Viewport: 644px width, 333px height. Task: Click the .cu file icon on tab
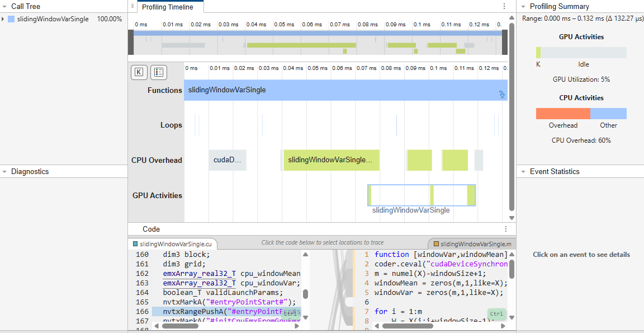(x=135, y=244)
